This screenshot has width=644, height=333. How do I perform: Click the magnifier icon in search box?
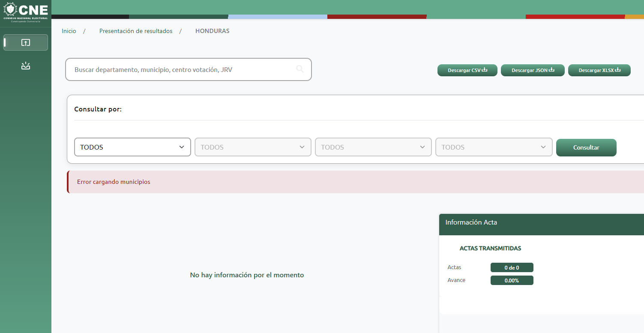[x=300, y=69]
